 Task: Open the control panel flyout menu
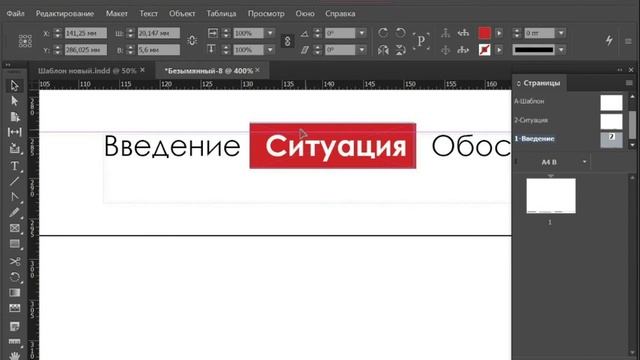tap(628, 41)
